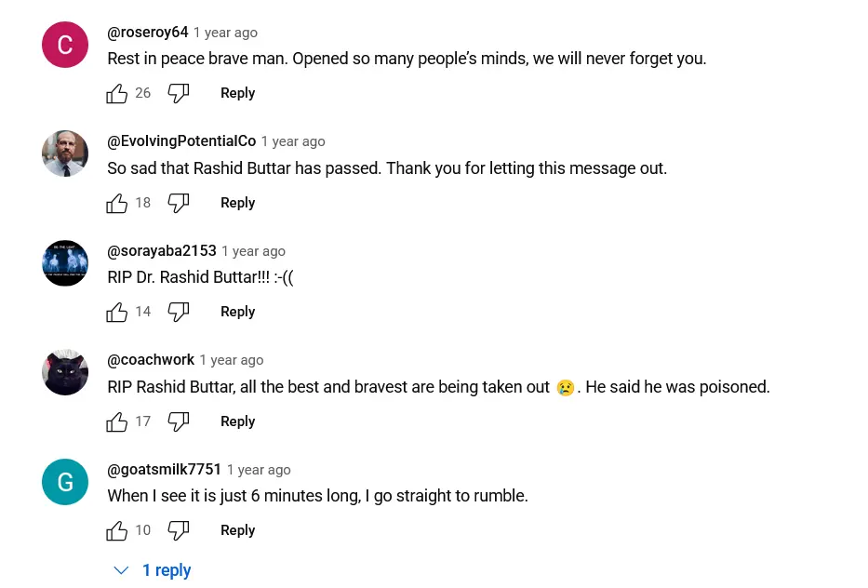Like the comment by @sorayaba2153

(117, 312)
